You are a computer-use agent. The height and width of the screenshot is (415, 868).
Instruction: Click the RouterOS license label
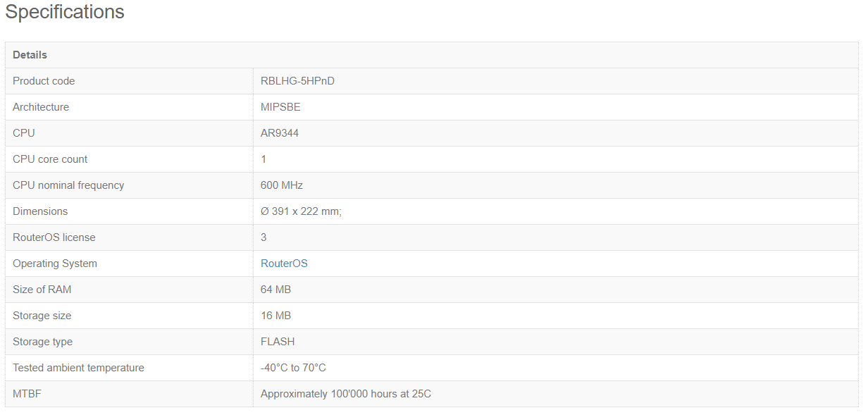coord(54,237)
